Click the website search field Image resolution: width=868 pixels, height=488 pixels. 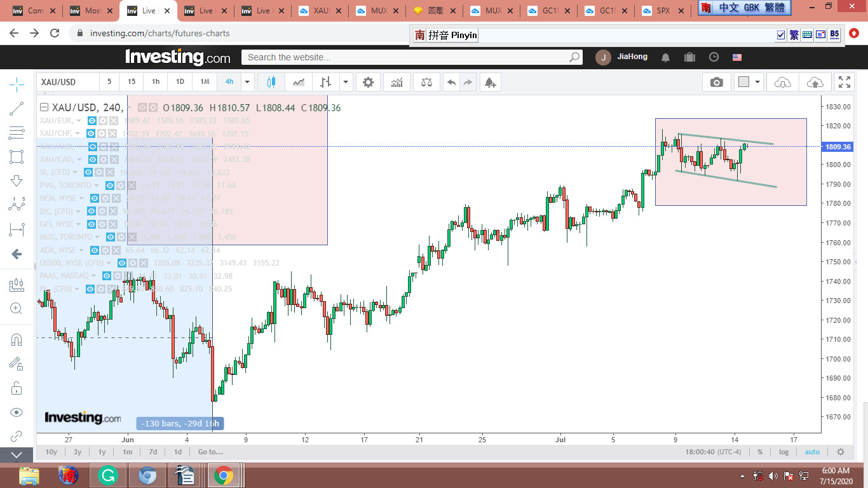click(407, 57)
